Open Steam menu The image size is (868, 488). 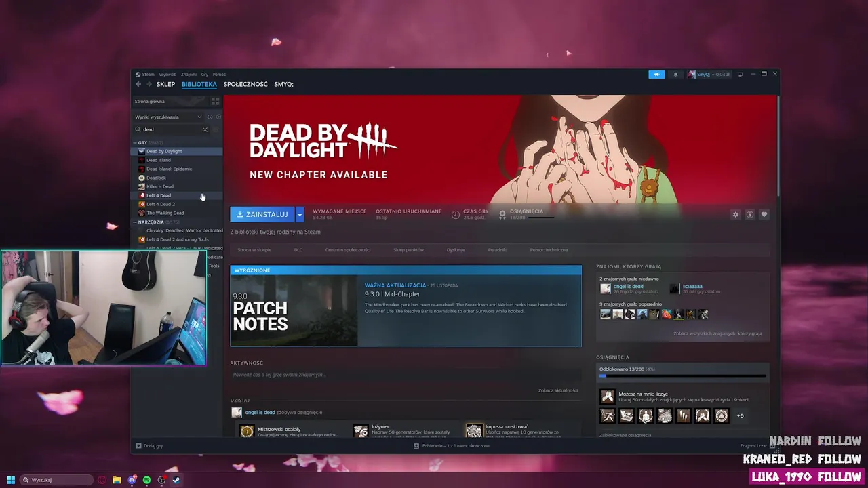(x=145, y=75)
